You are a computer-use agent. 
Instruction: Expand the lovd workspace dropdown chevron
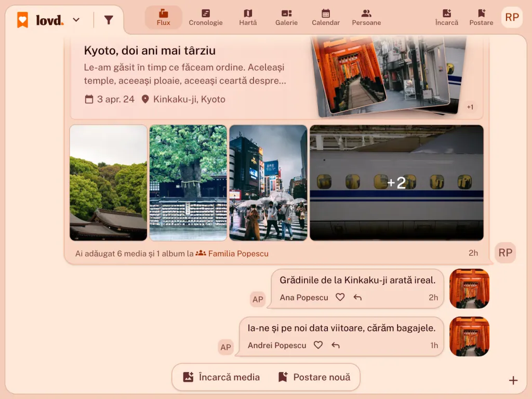tap(76, 20)
